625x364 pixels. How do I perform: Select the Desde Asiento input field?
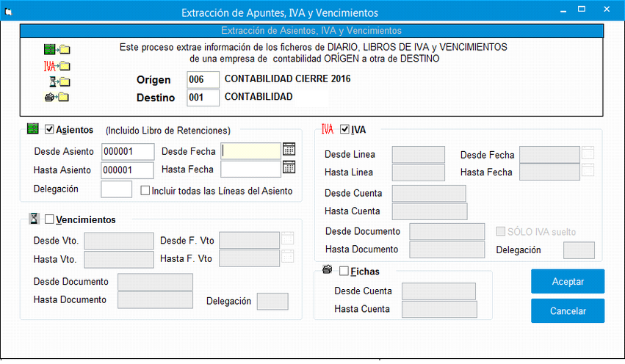pos(128,152)
